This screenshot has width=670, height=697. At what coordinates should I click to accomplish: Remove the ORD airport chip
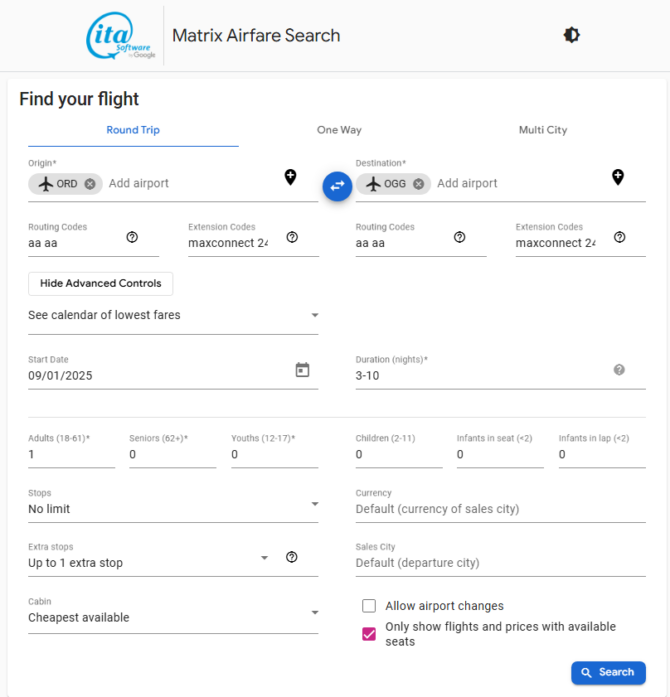pos(90,184)
